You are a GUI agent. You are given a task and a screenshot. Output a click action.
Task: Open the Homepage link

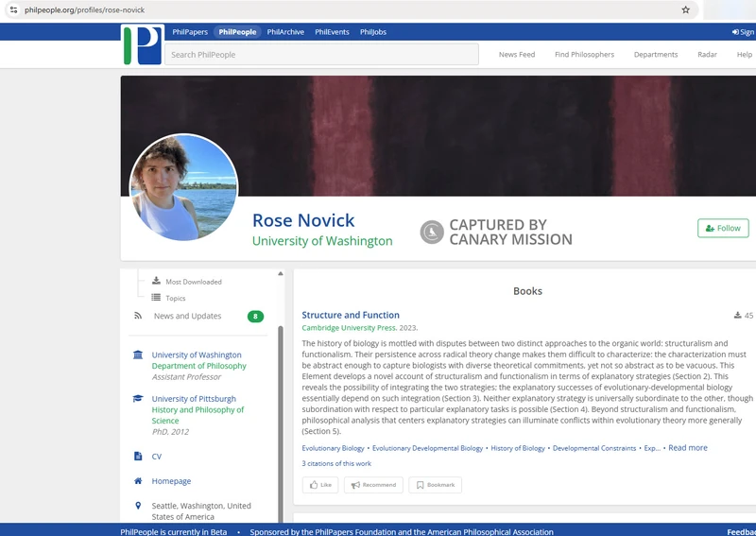point(171,481)
